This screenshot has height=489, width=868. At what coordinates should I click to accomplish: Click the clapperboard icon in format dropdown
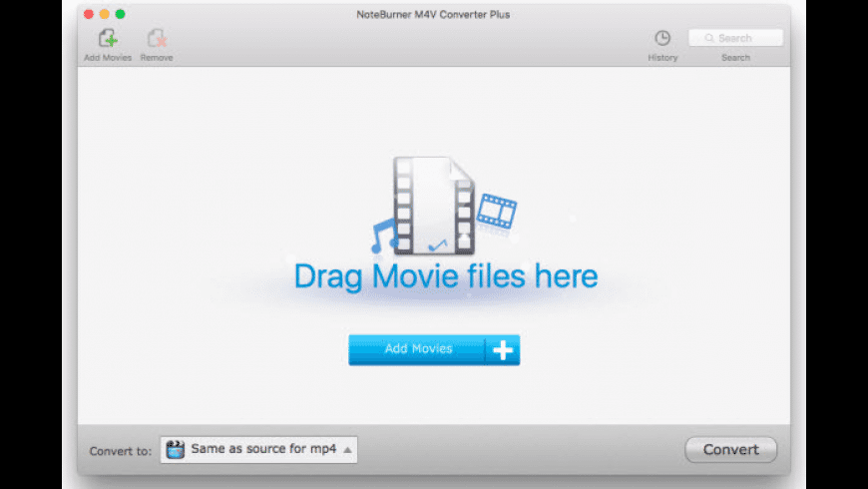(x=176, y=449)
